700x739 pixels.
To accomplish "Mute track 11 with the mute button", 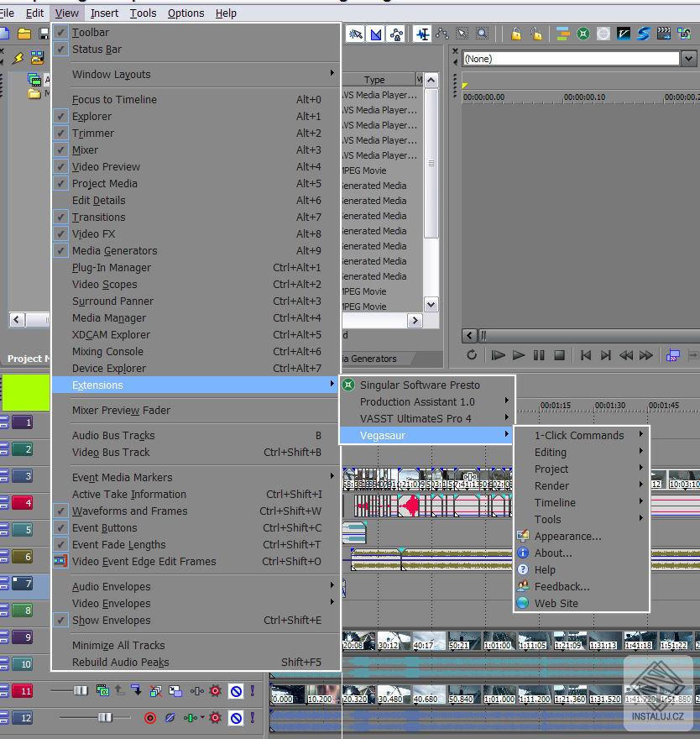I will click(236, 691).
